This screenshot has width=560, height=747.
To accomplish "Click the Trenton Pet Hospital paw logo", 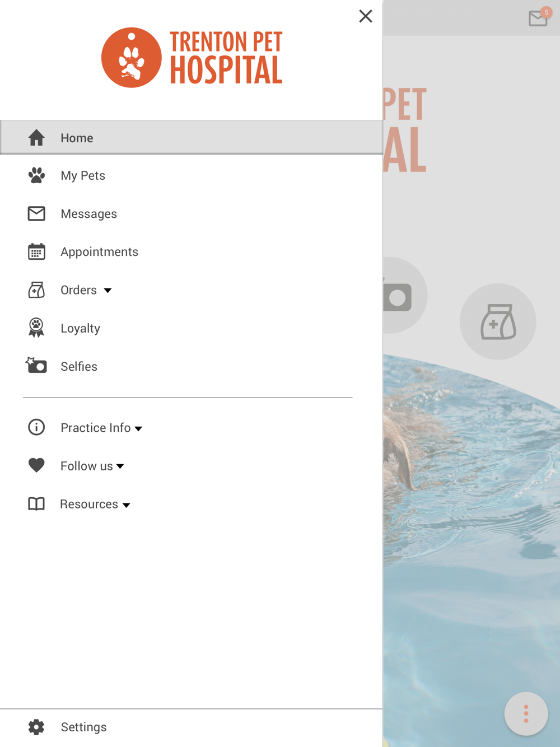I will 132,58.
